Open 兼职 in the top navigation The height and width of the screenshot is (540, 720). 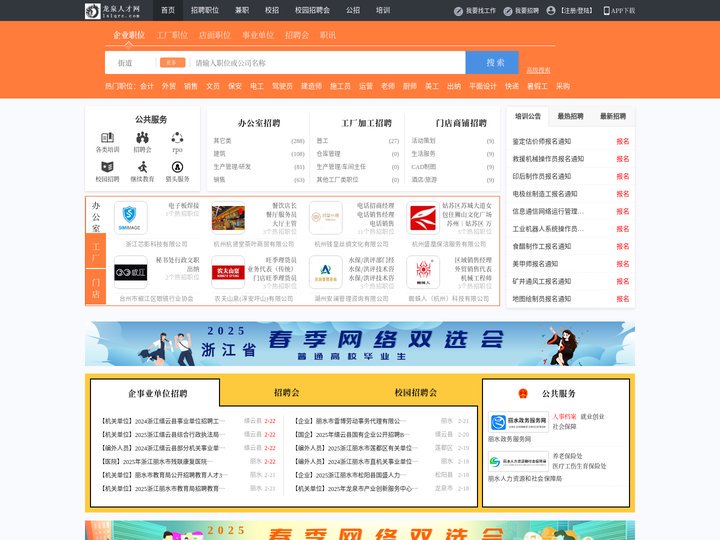[x=242, y=10]
